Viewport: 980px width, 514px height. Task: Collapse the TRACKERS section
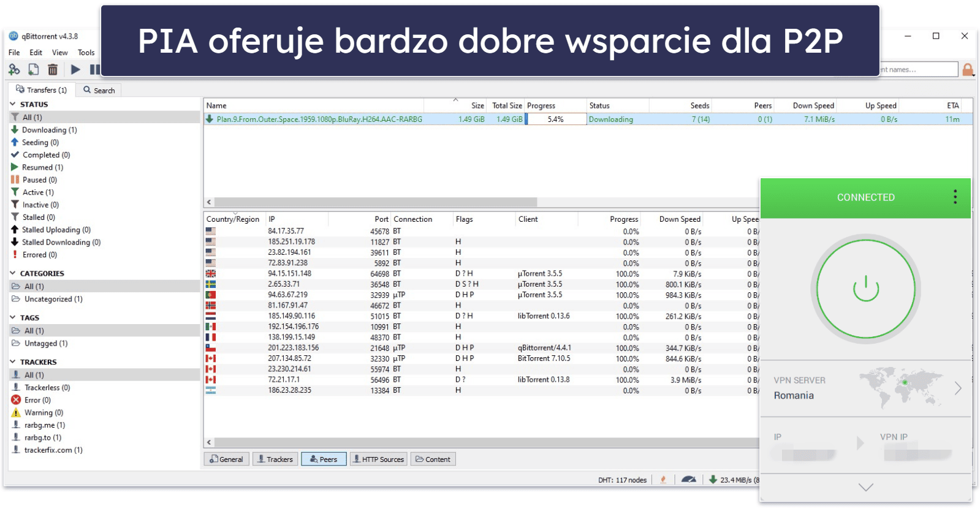tap(13, 362)
